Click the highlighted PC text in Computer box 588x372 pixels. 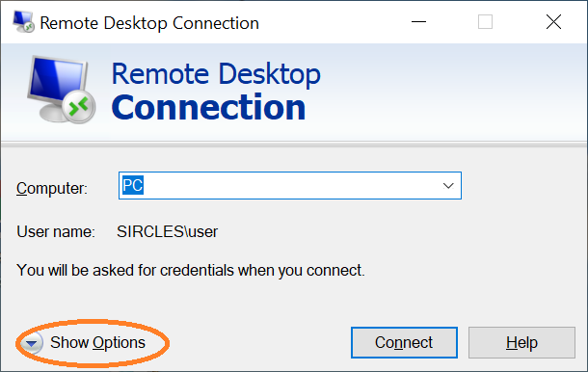pos(133,185)
